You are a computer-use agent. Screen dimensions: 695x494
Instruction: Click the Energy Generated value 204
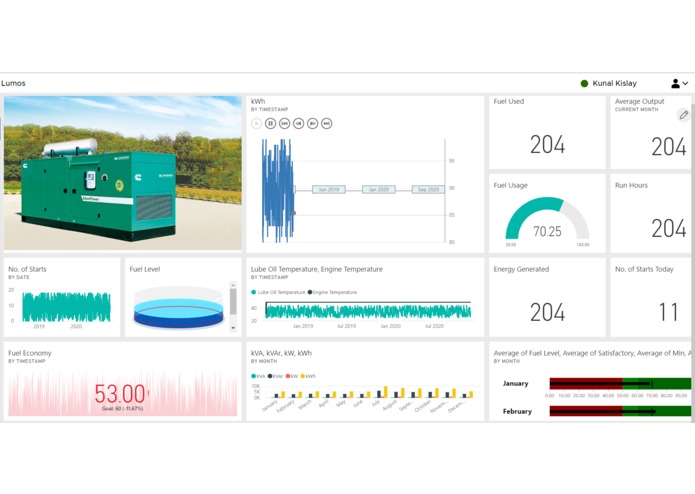coord(547,312)
